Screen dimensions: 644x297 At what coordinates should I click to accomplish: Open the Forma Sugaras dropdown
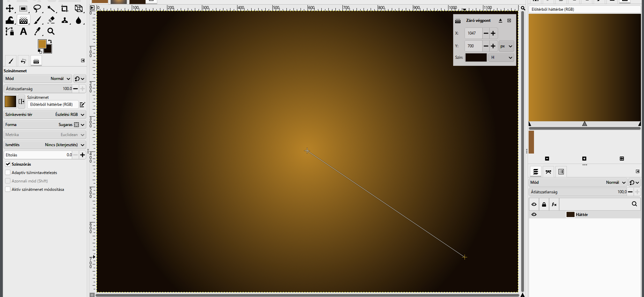pos(45,125)
